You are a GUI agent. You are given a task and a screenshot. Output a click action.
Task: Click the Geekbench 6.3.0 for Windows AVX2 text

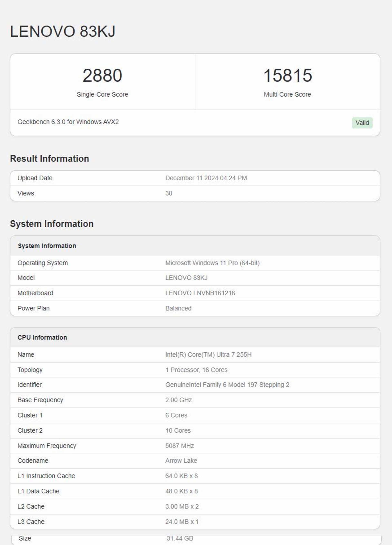pyautogui.click(x=68, y=122)
